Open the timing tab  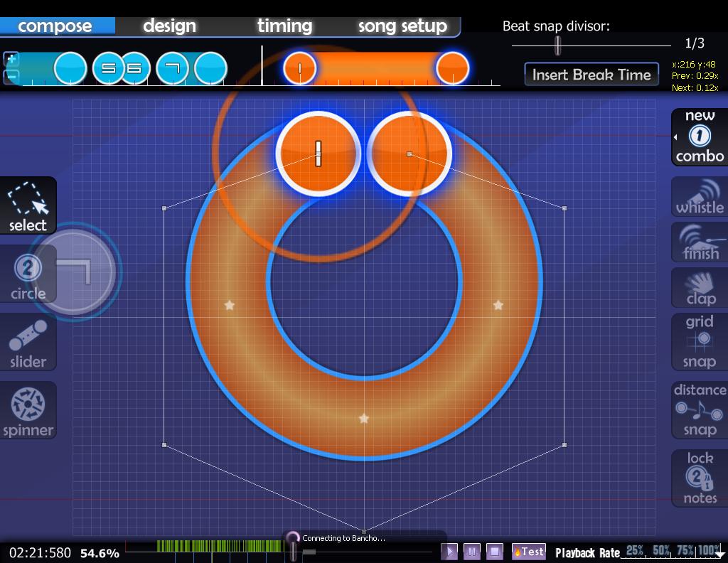(284, 26)
